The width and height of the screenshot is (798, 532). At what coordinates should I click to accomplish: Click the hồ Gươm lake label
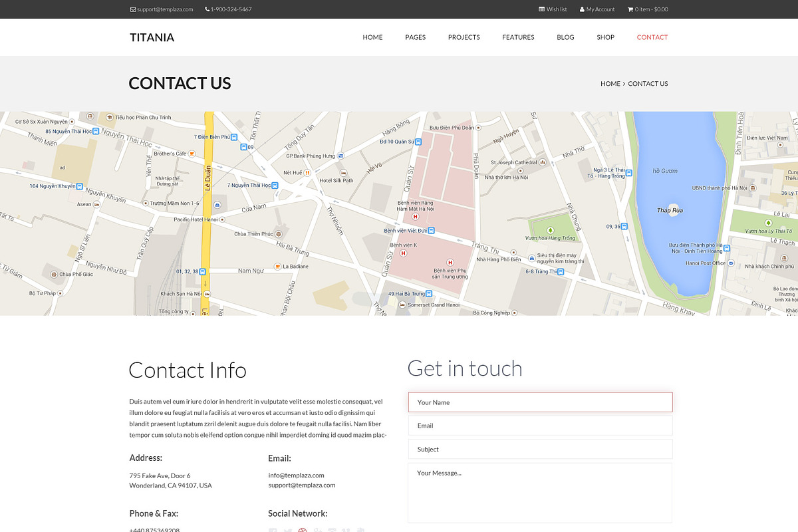(x=665, y=171)
